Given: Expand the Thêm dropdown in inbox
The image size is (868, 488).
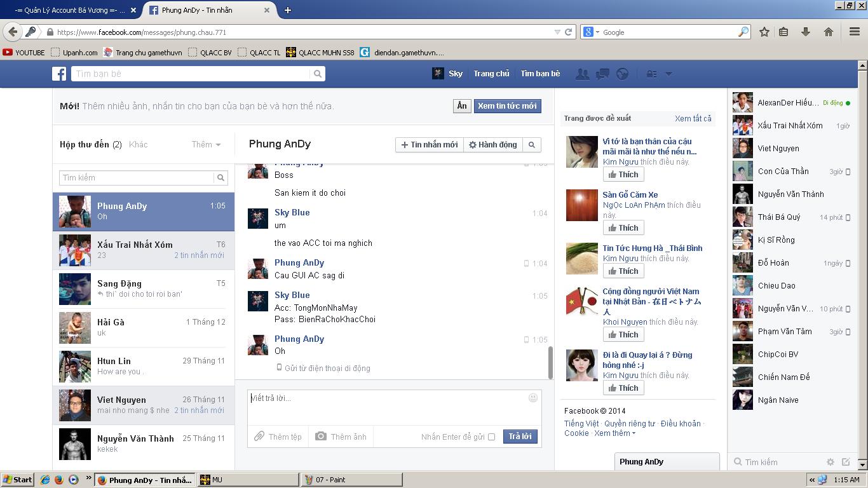Looking at the screenshot, I should click(207, 144).
